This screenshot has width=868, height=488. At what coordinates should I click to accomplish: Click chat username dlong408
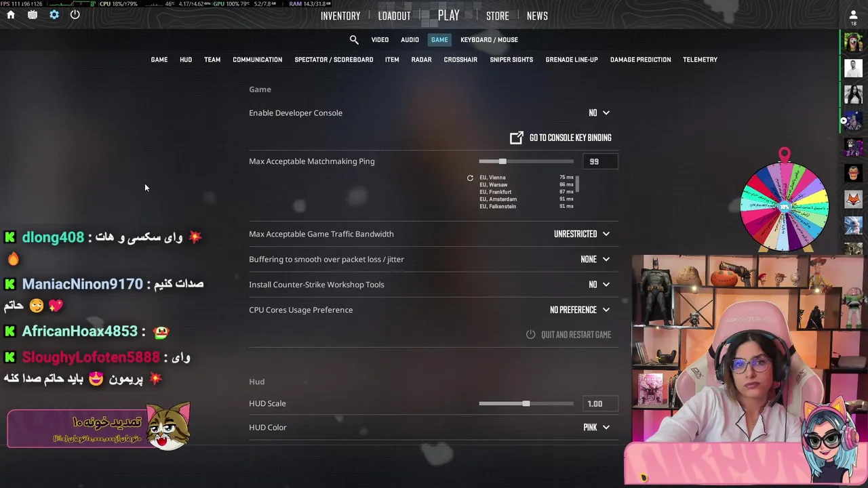tap(53, 237)
